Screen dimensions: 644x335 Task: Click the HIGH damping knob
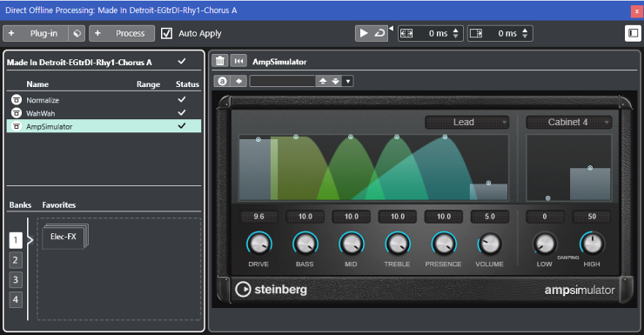click(x=592, y=244)
